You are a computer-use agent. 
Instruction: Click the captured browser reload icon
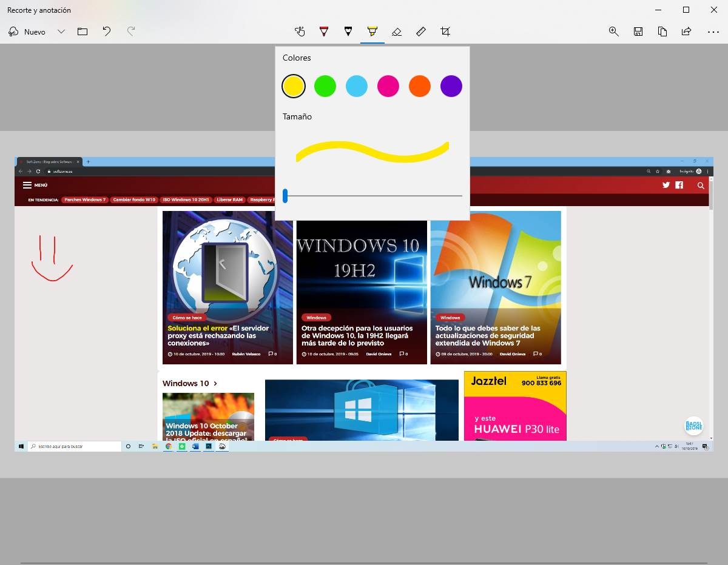point(38,172)
